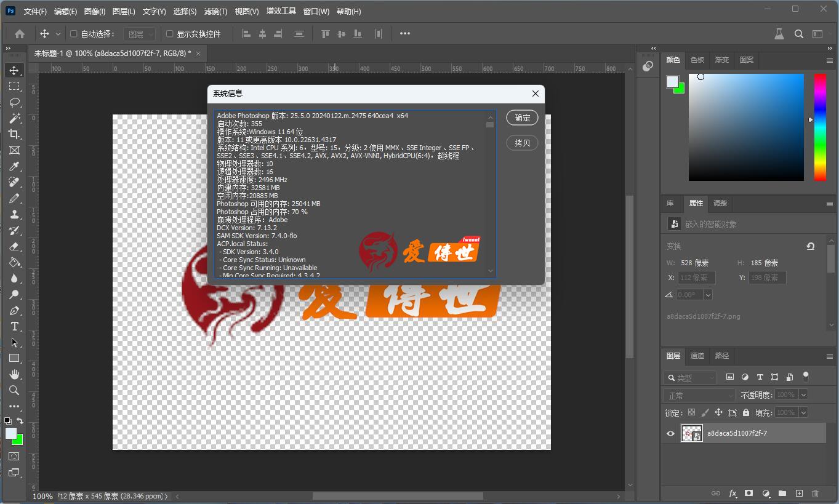The image size is (839, 504).
Task: Select the Move tool in the toolbar
Action: click(x=15, y=70)
